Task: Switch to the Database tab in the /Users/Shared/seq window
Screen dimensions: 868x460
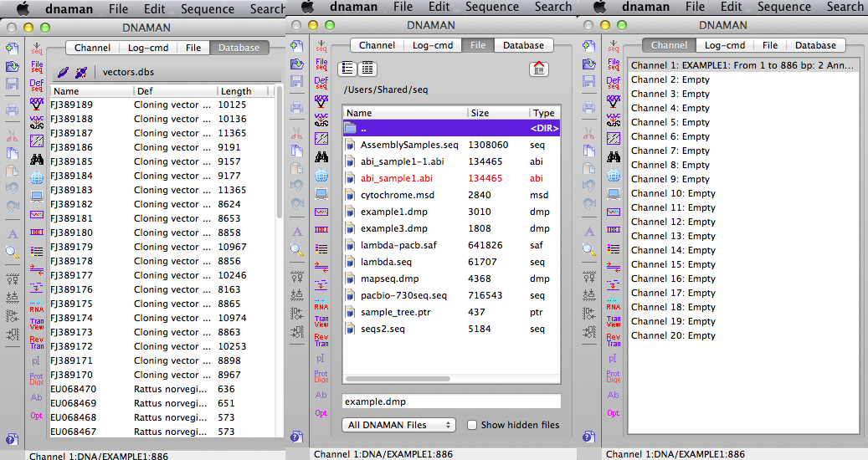Action: coord(523,45)
